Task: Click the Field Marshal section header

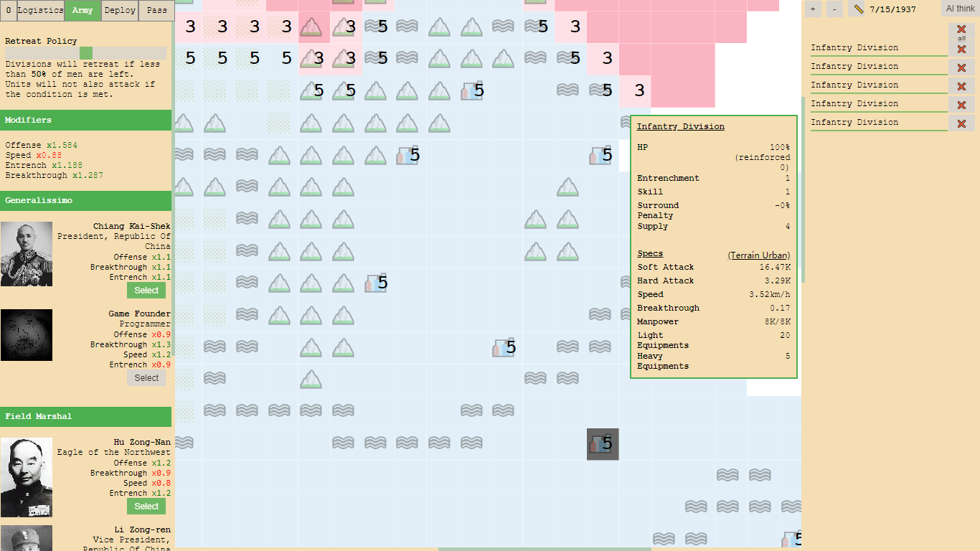Action: [x=86, y=416]
